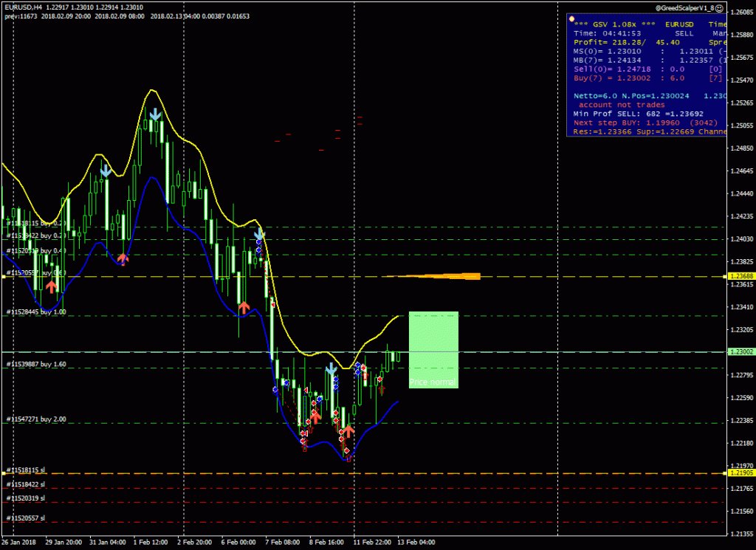This screenshot has width=756, height=550.
Task: Click the 'MS(0)= 1.23010' row
Action: point(650,51)
